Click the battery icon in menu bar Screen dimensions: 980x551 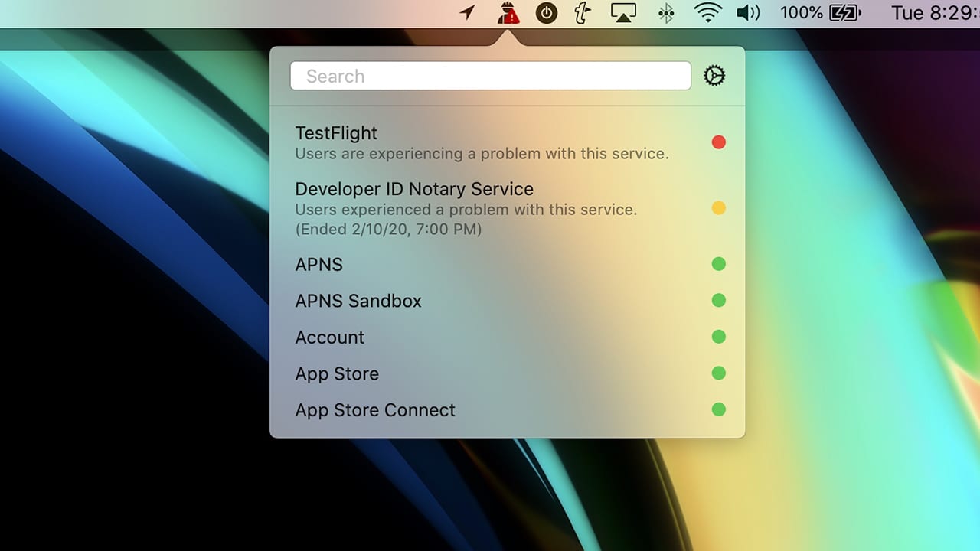(844, 13)
